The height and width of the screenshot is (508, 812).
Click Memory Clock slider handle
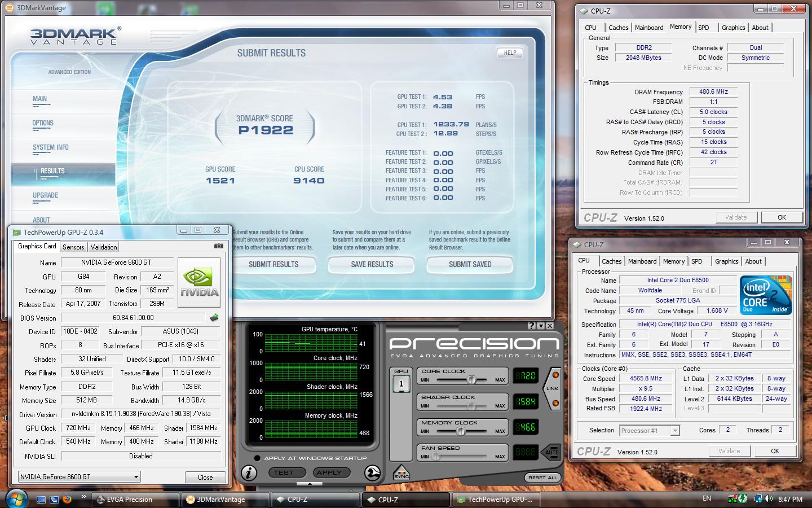pyautogui.click(x=461, y=431)
